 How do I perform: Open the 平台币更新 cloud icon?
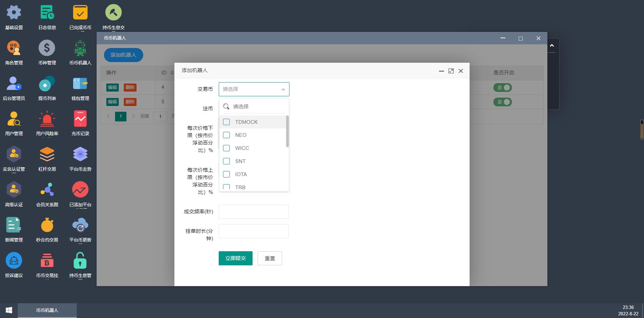click(80, 225)
